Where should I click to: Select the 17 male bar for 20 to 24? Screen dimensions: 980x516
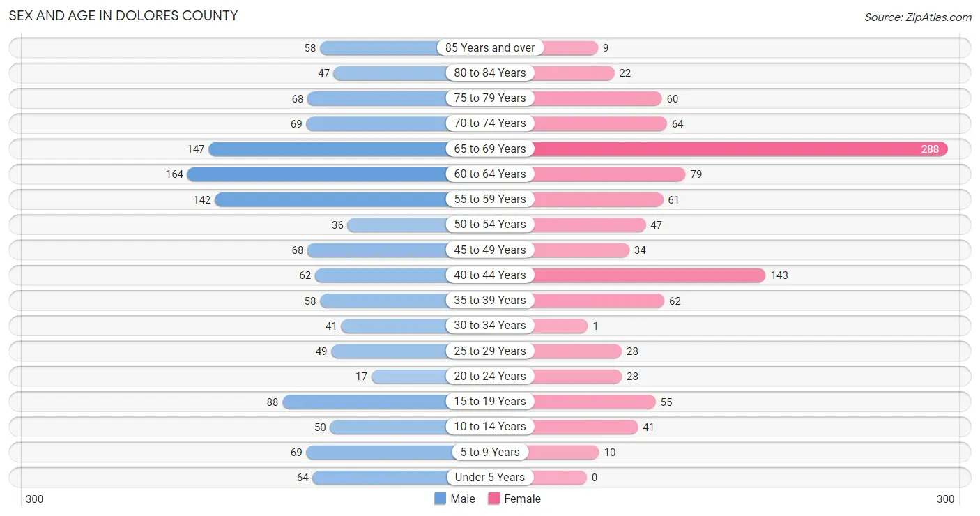pos(411,376)
